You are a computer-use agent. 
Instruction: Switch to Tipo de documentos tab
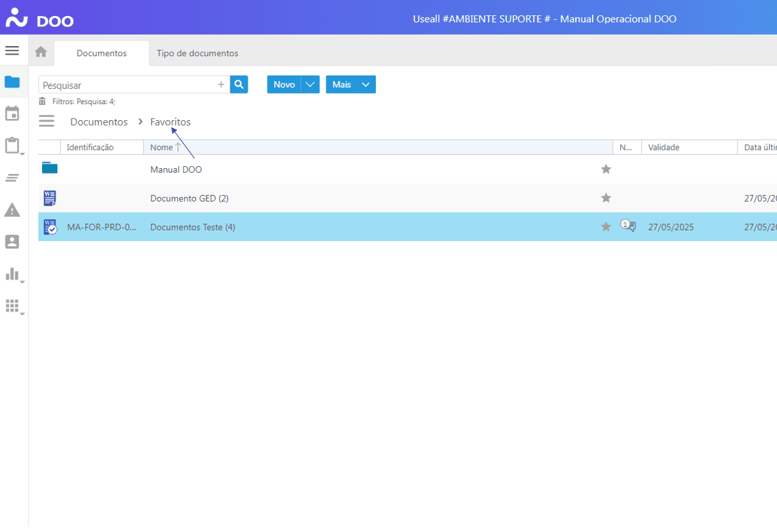pyautogui.click(x=197, y=53)
